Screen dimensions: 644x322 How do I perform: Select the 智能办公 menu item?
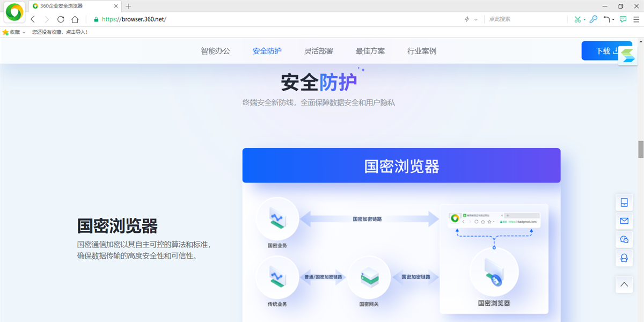pos(216,50)
